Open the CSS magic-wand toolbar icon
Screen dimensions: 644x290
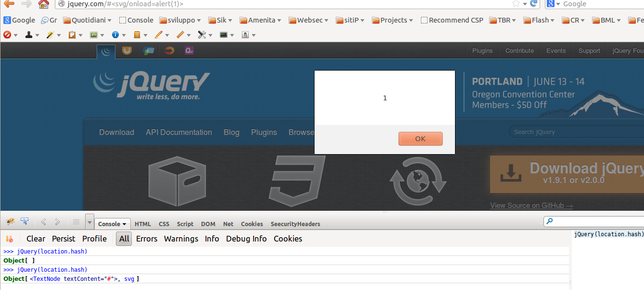coord(51,35)
